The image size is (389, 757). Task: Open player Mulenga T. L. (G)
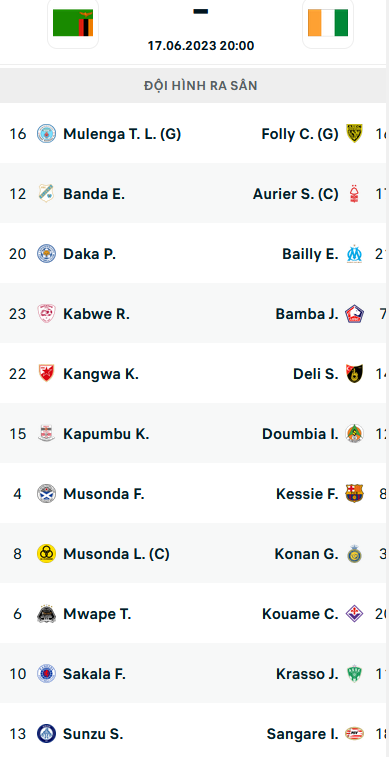click(122, 134)
